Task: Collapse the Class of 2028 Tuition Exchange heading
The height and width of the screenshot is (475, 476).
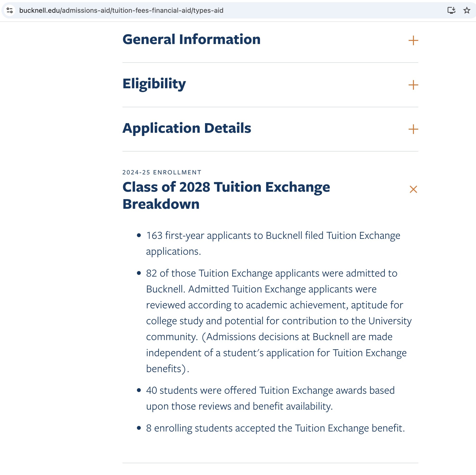Action: [226, 187]
